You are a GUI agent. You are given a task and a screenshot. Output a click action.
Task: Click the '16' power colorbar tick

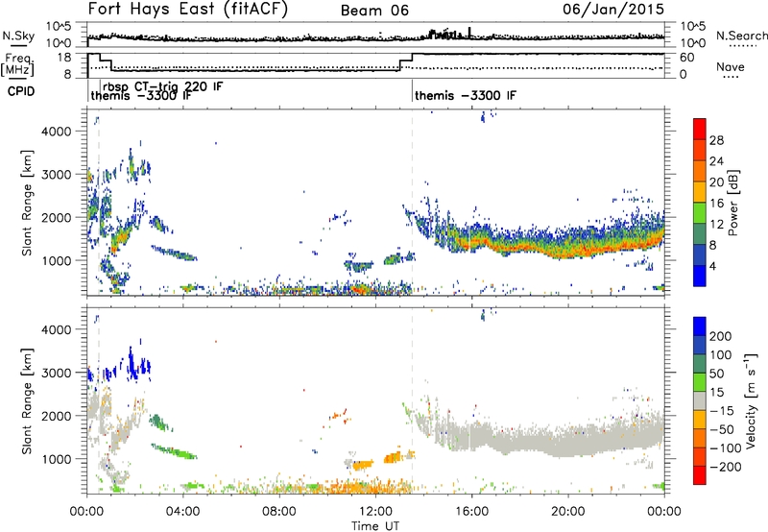coord(716,204)
